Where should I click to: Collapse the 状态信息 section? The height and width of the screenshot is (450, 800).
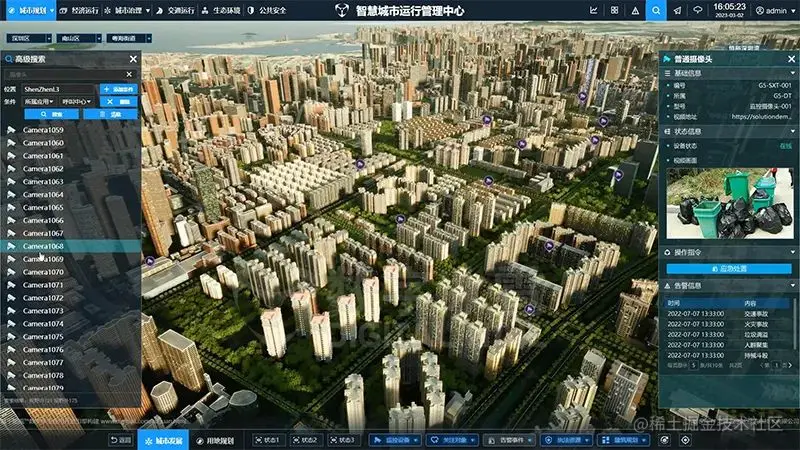pyautogui.click(x=793, y=132)
